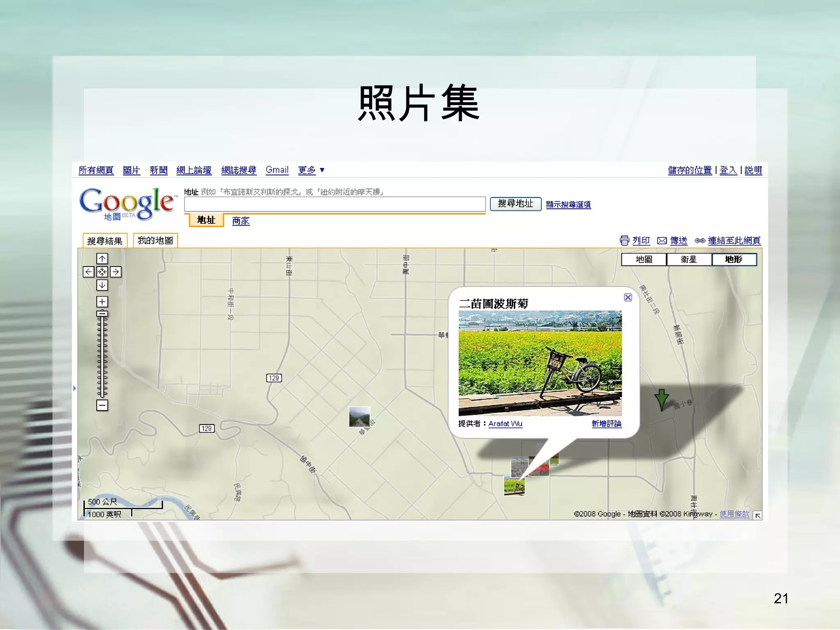Click the green arrow marker on the map

tap(662, 400)
